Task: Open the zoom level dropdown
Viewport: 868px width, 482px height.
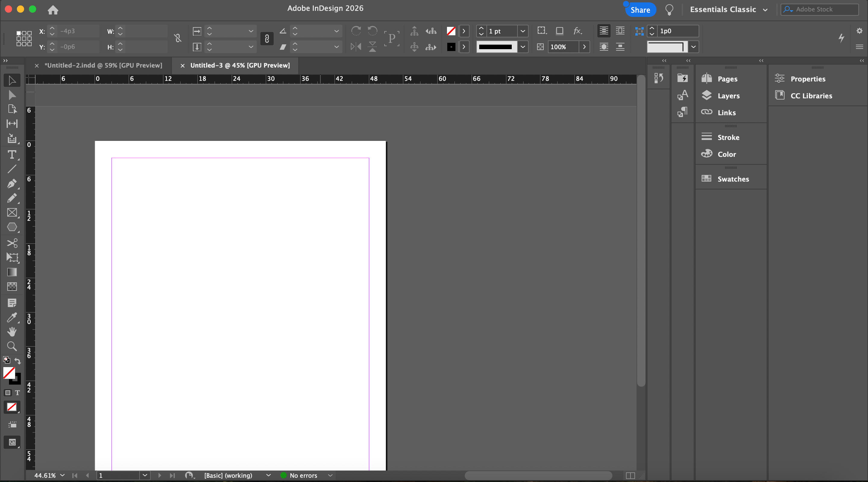Action: click(x=62, y=475)
